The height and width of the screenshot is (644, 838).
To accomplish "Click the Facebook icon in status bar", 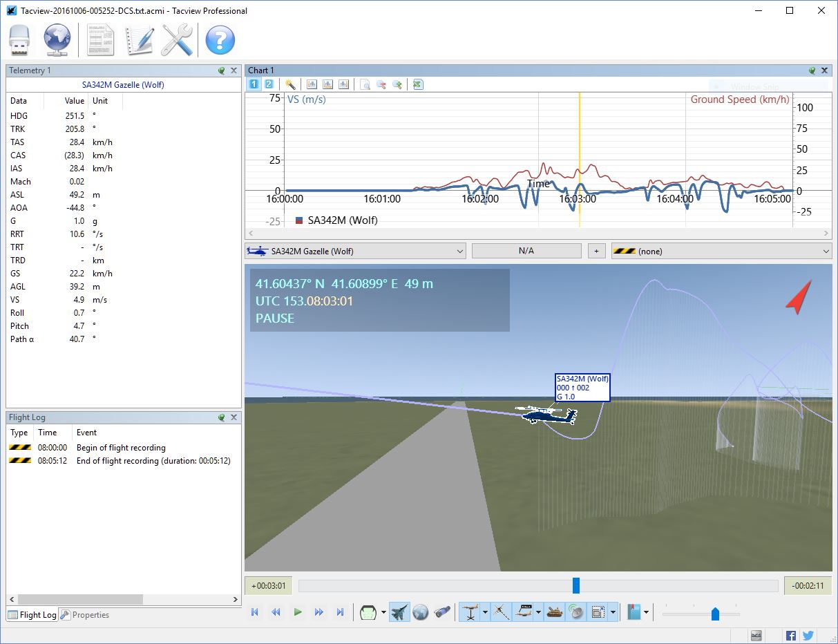I will point(791,636).
